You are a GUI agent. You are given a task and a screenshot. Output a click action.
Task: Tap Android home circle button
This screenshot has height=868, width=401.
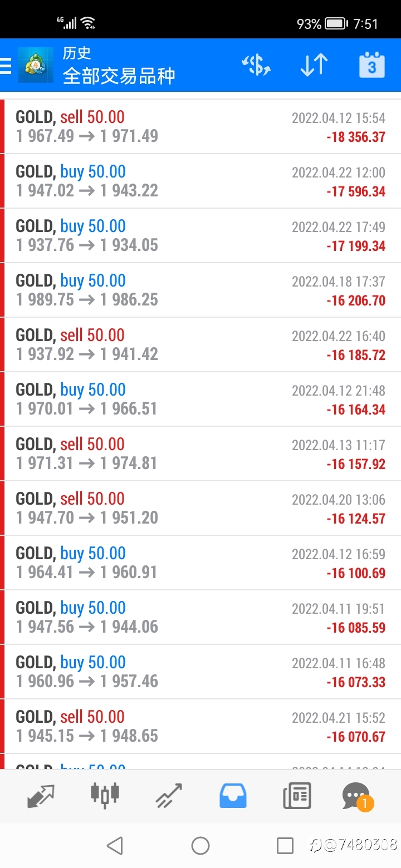point(200,846)
